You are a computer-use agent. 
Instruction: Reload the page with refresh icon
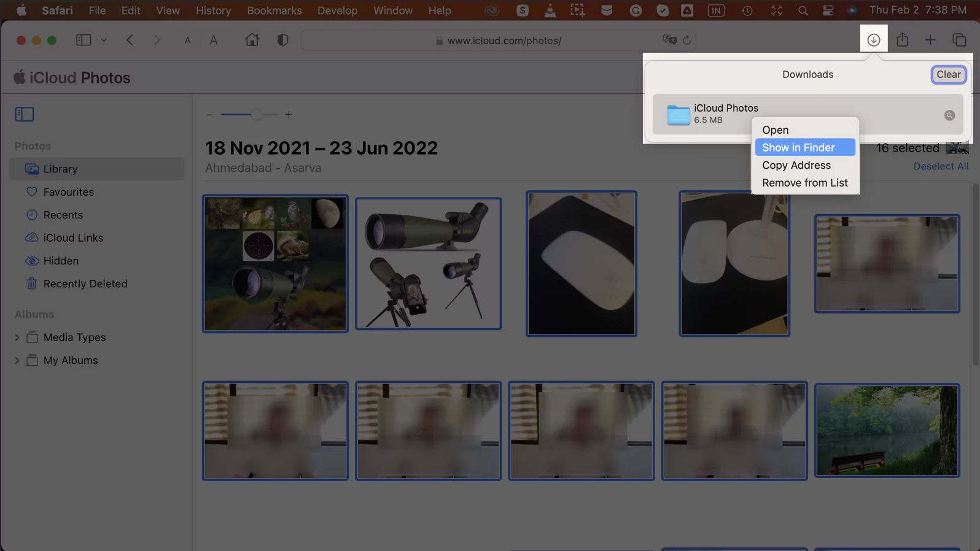point(686,40)
